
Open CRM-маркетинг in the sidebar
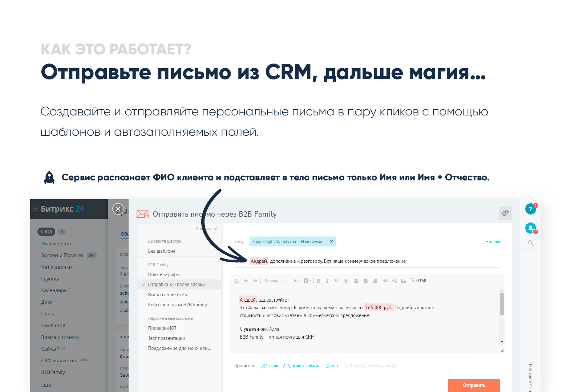tap(60, 360)
